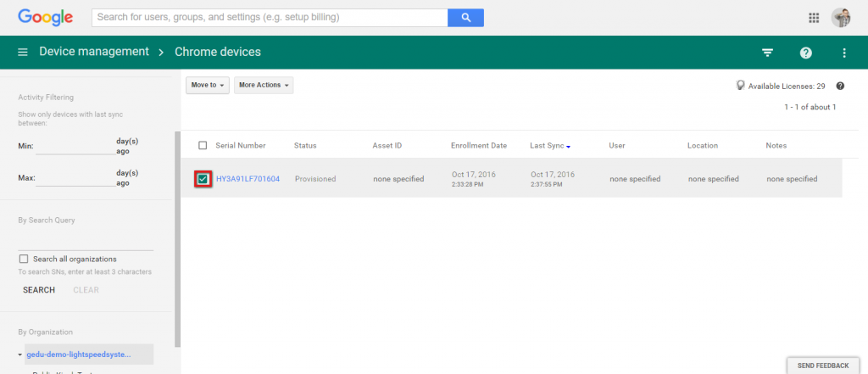
Task: Click User none specified cell
Action: pyautogui.click(x=636, y=179)
